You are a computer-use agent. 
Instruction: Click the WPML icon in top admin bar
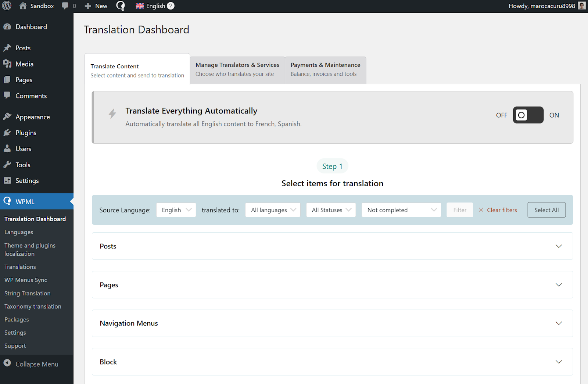(121, 6)
